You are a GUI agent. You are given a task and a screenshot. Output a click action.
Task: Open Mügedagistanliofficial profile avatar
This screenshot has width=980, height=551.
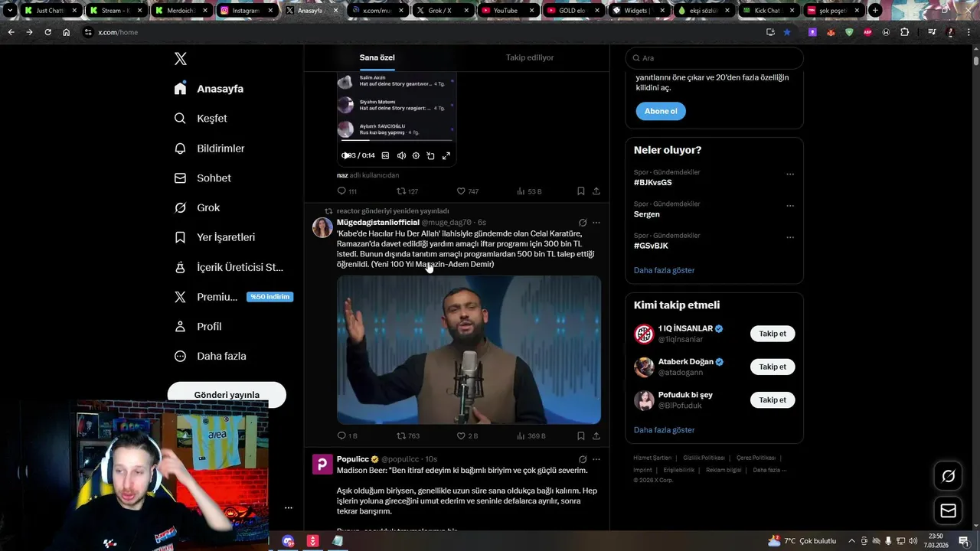[322, 228]
